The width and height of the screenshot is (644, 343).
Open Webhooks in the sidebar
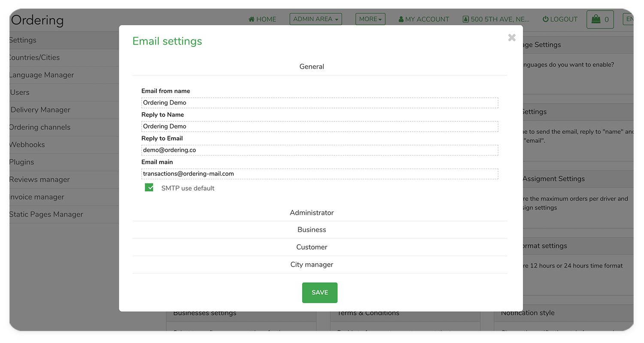click(x=64, y=144)
